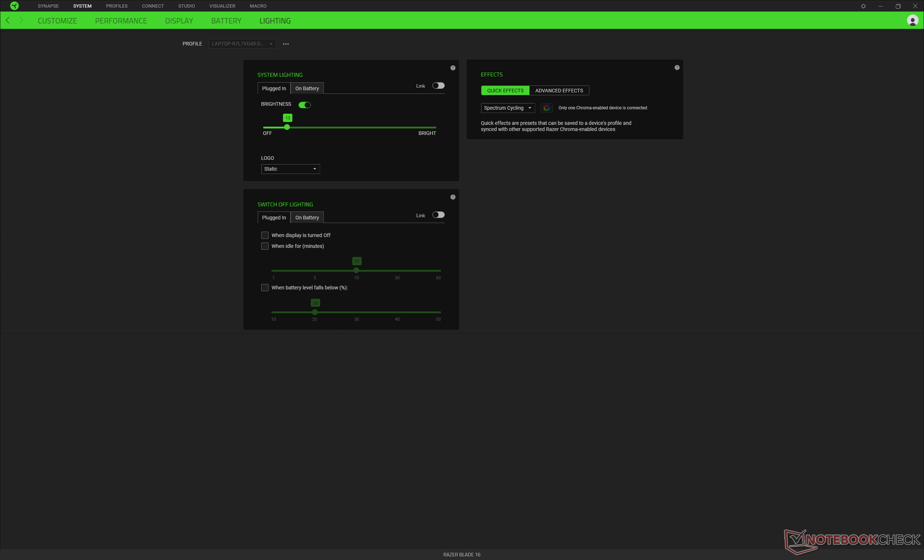Open the Spectrum Cycling effects dropdown
The width and height of the screenshot is (924, 560).
[x=508, y=108]
